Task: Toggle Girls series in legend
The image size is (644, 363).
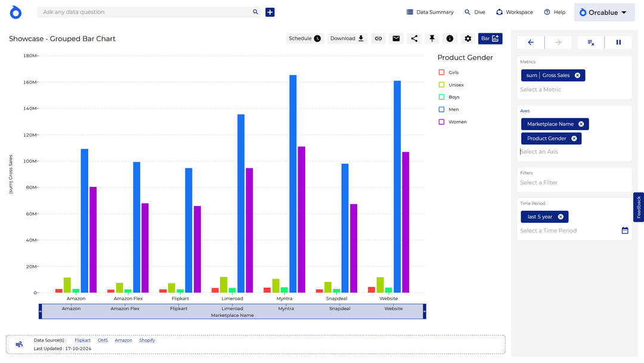Action: click(x=442, y=72)
